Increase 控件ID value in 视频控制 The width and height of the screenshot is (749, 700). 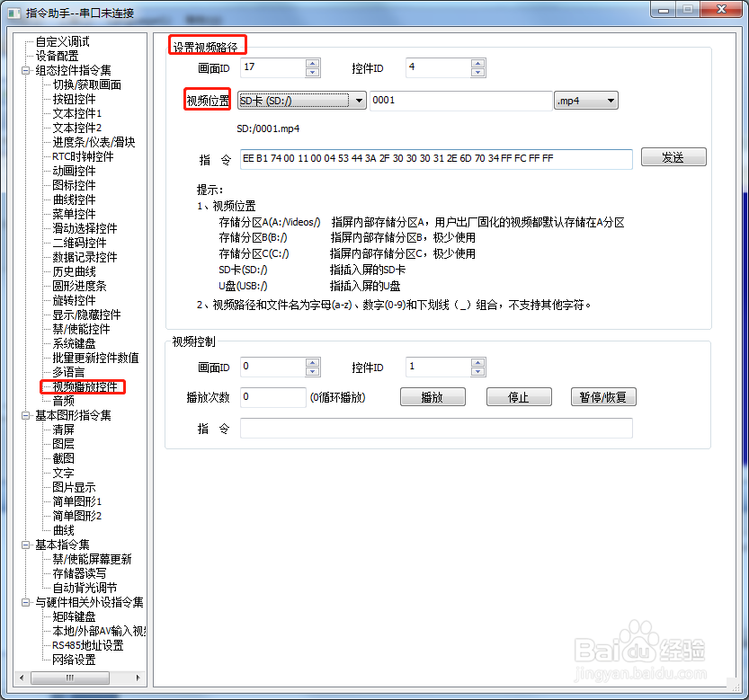[x=477, y=362]
